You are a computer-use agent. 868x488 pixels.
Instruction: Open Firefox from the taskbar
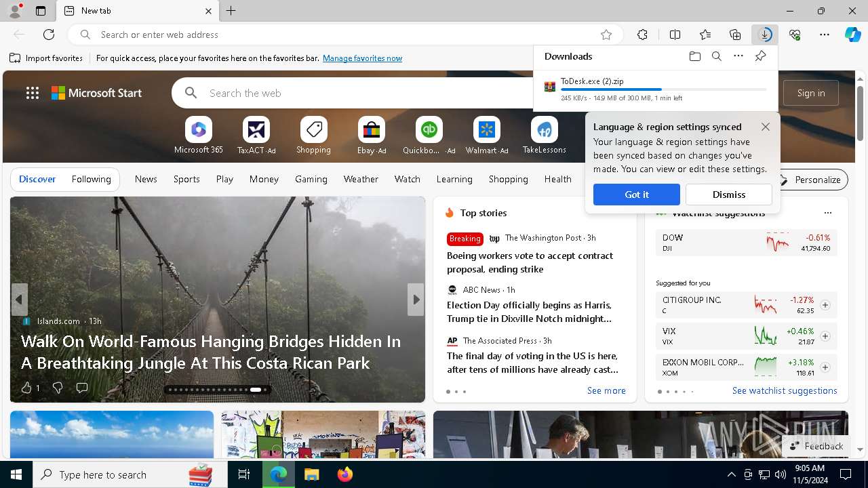point(345,474)
